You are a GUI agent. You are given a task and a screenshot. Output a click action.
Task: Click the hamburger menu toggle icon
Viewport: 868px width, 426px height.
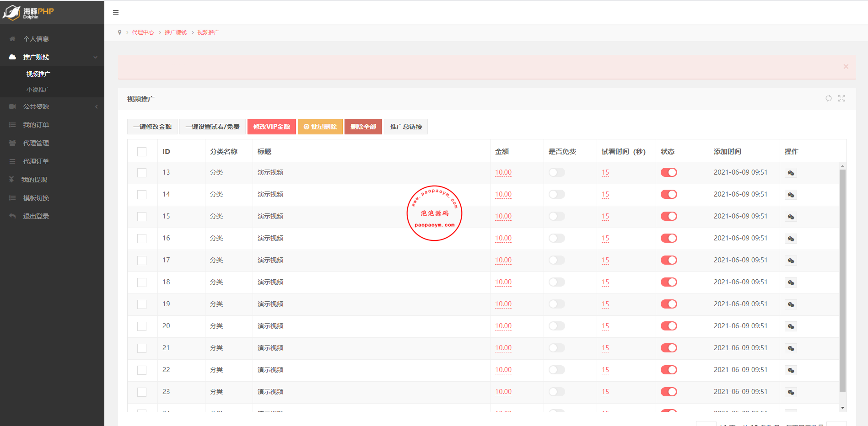point(116,12)
